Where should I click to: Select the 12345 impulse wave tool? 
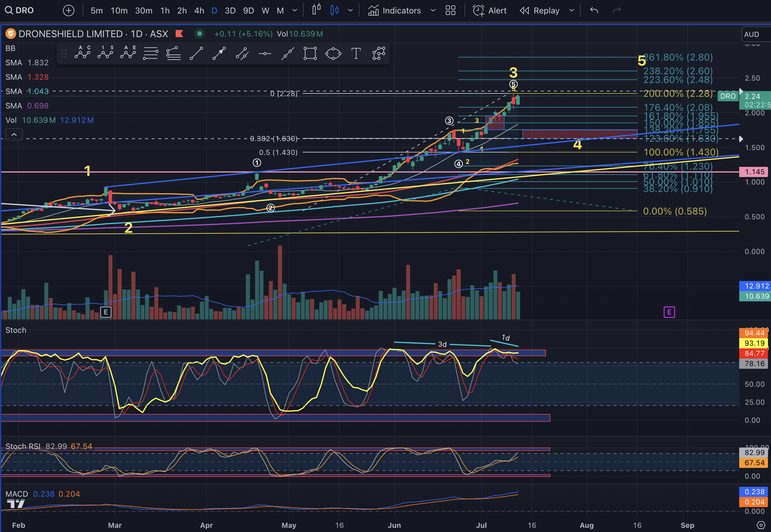105,53
